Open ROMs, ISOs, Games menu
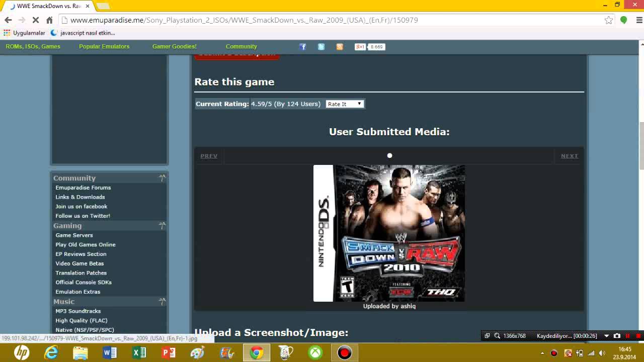This screenshot has width=644, height=362. pyautogui.click(x=33, y=46)
